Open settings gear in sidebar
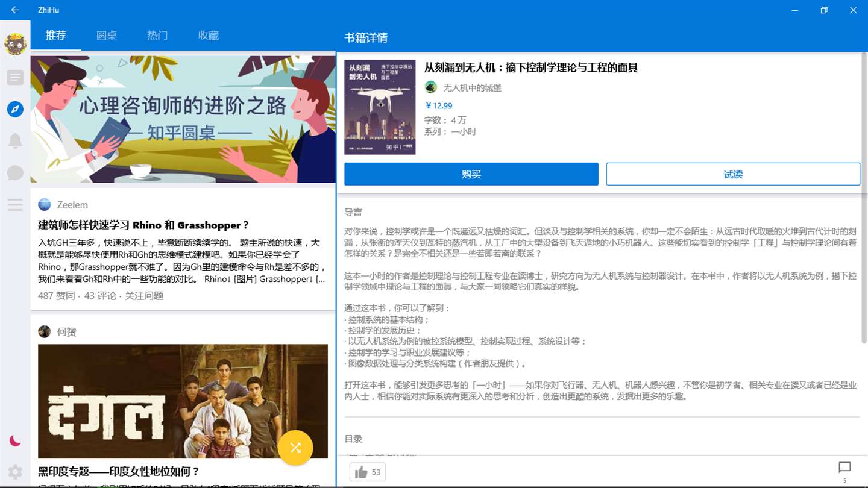868x488 pixels. (15, 472)
